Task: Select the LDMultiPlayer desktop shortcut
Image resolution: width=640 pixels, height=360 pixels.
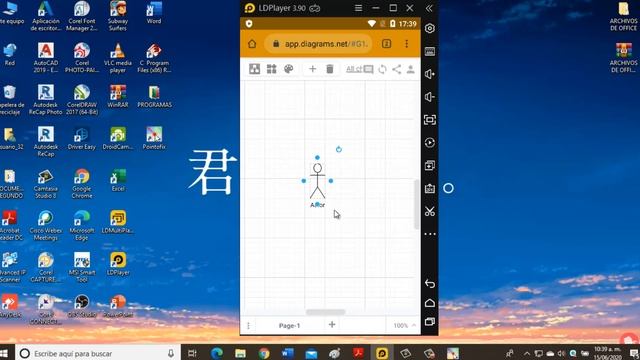Action: click(x=118, y=222)
